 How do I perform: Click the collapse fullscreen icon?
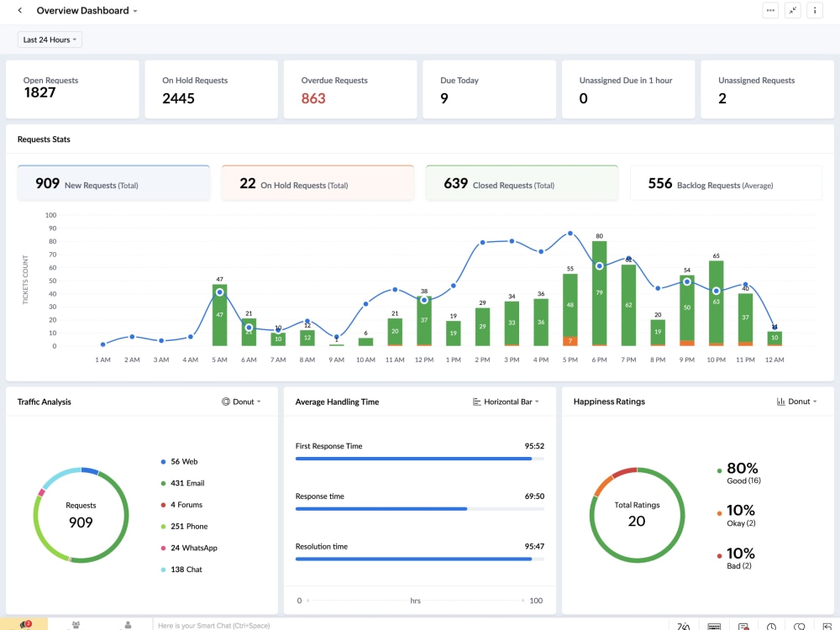pyautogui.click(x=792, y=10)
